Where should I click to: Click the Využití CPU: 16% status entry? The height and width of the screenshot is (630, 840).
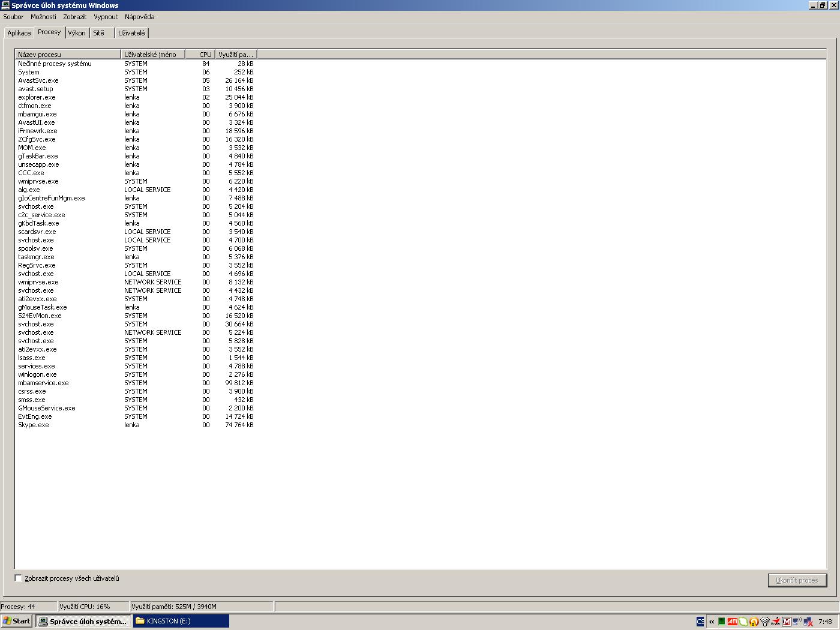93,607
